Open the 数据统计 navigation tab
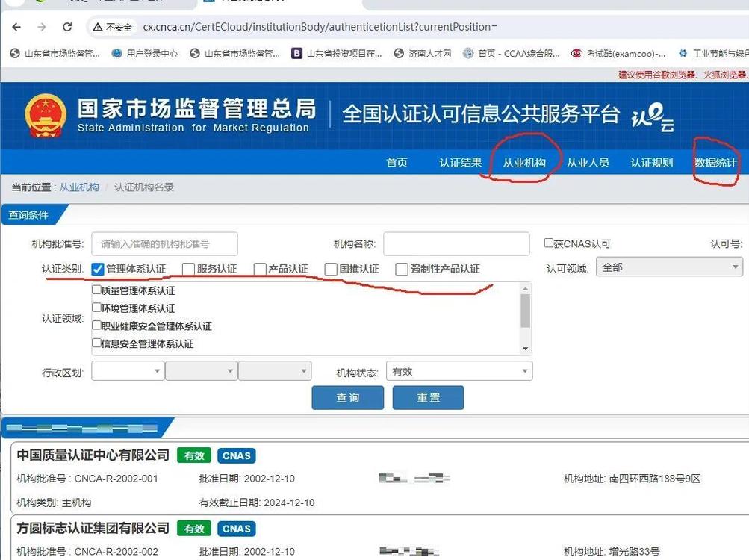This screenshot has height=560, width=749. [x=715, y=163]
